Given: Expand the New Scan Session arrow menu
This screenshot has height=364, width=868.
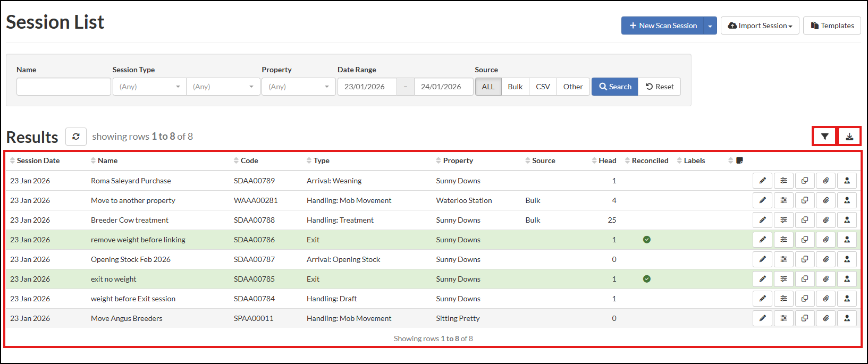Looking at the screenshot, I should (x=710, y=26).
